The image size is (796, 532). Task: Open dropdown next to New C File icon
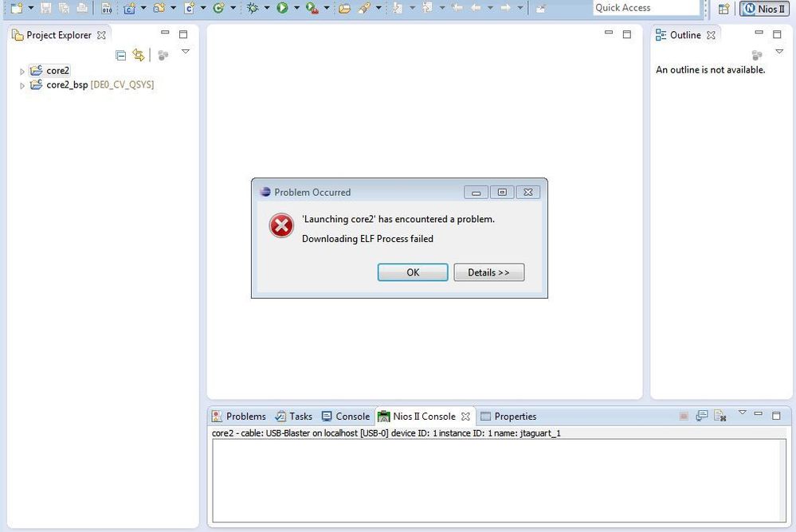(x=203, y=8)
